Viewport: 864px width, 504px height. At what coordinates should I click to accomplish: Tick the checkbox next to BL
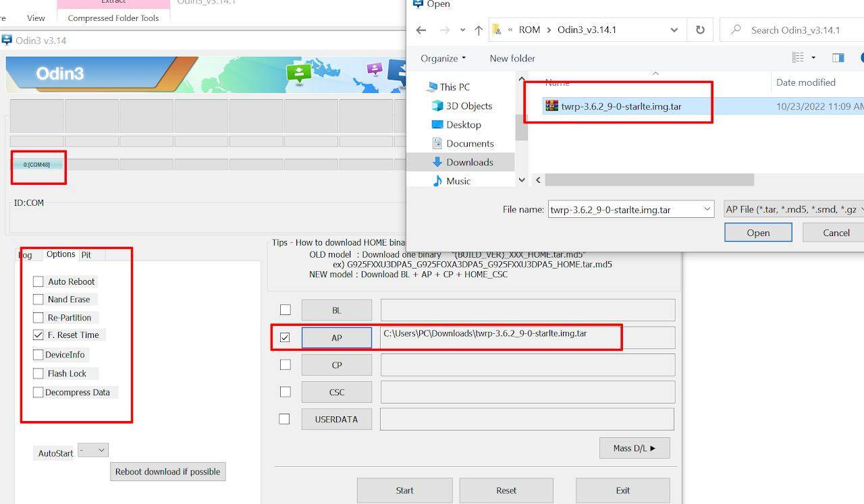(286, 310)
